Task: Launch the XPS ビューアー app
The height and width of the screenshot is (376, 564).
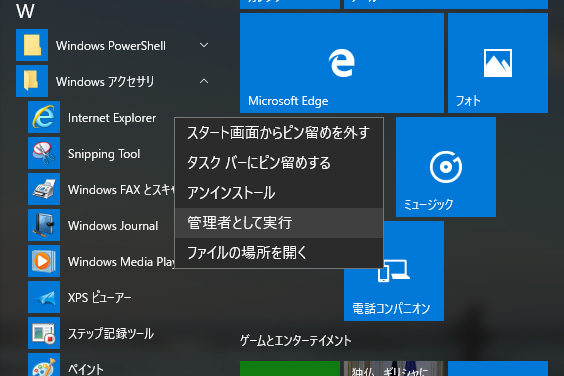Action: [x=99, y=298]
